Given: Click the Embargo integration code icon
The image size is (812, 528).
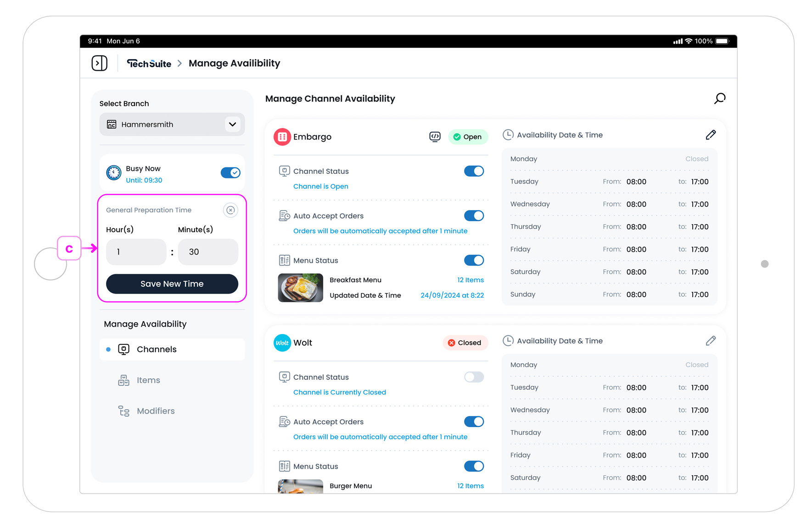Looking at the screenshot, I should (435, 137).
